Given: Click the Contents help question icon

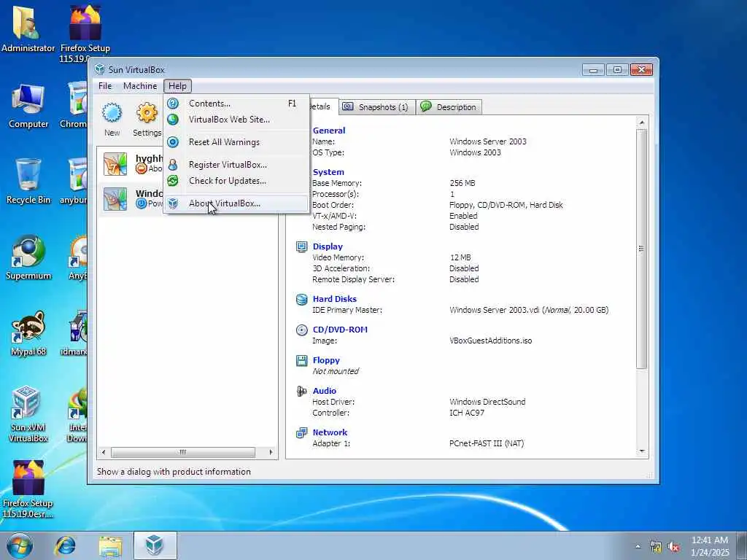Looking at the screenshot, I should pos(173,104).
